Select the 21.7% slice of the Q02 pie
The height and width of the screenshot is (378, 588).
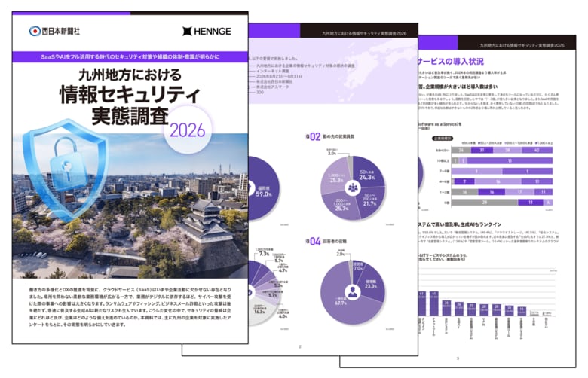click(x=370, y=200)
